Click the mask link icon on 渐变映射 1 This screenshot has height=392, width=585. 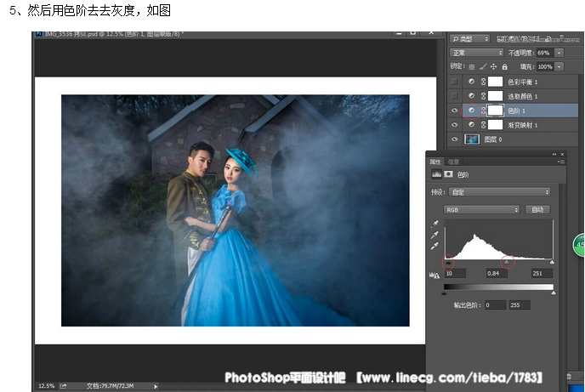[483, 125]
